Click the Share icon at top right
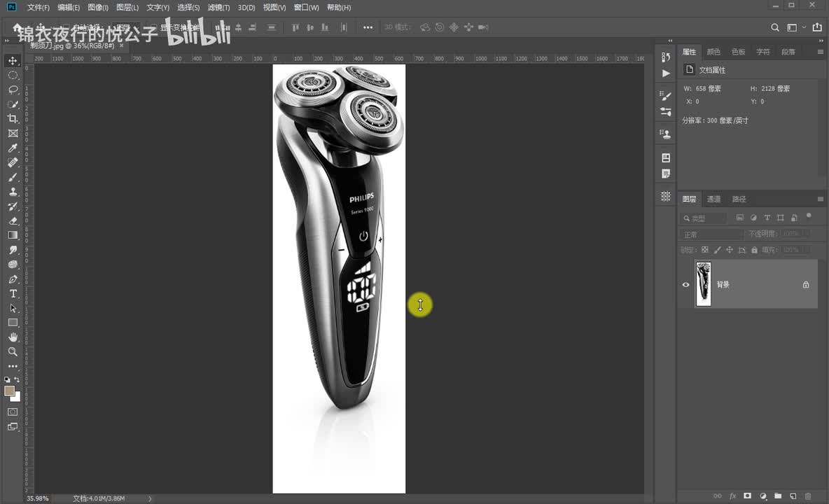This screenshot has width=829, height=504. 817,27
